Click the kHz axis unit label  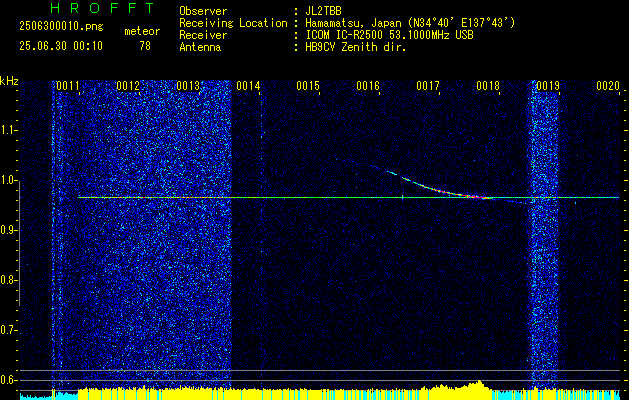pos(9,81)
